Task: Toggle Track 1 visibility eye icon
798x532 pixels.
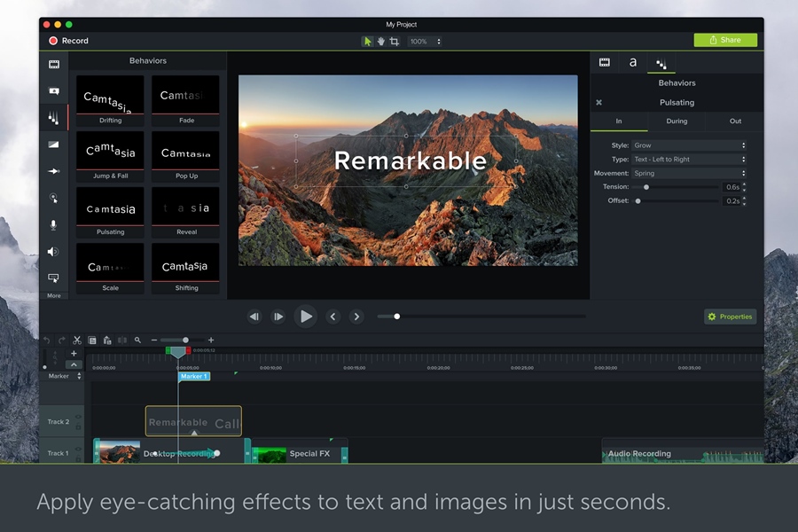Action: [x=79, y=449]
